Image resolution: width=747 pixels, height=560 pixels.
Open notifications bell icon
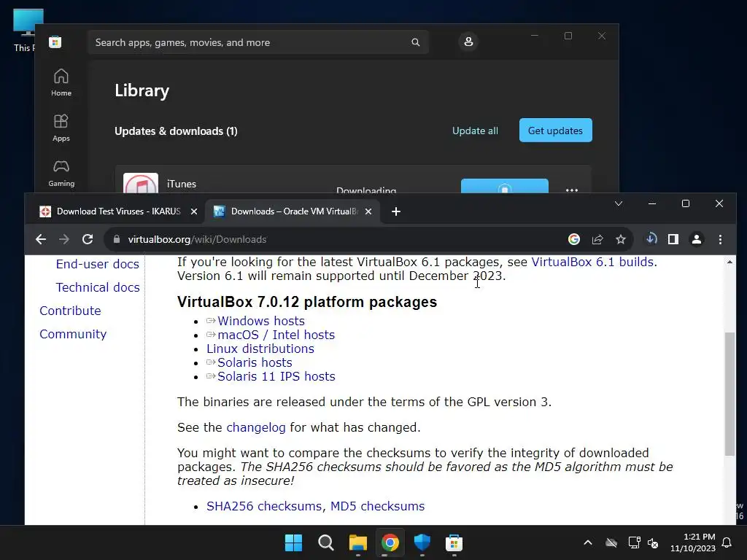(727, 542)
